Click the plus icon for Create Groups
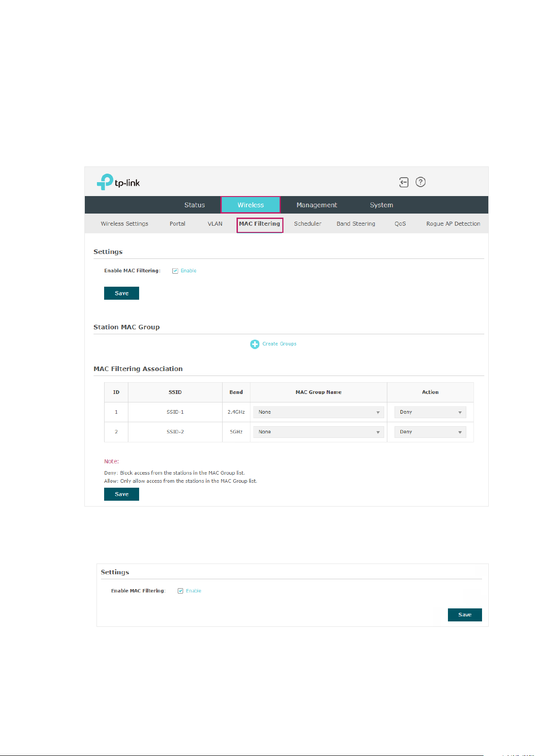The width and height of the screenshot is (535, 756). (x=255, y=344)
